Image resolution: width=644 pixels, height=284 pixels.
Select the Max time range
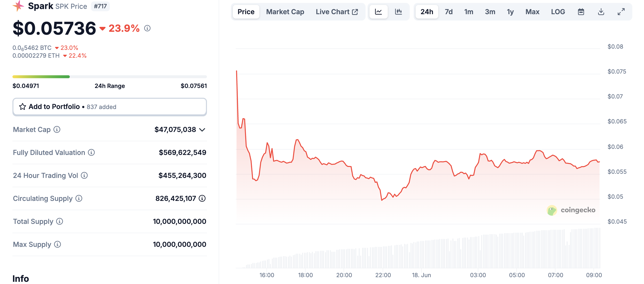(532, 12)
